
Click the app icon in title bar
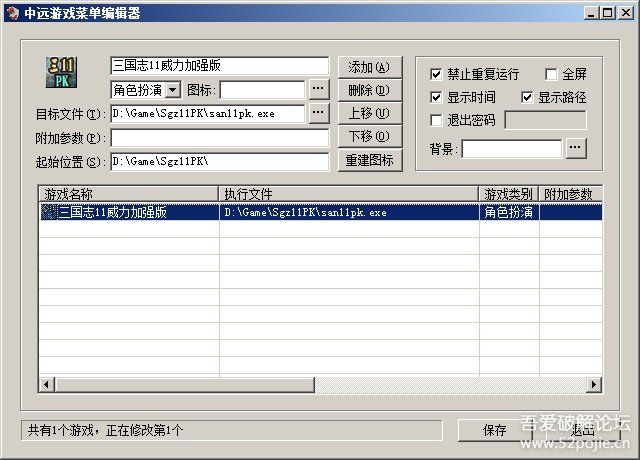(x=11, y=12)
